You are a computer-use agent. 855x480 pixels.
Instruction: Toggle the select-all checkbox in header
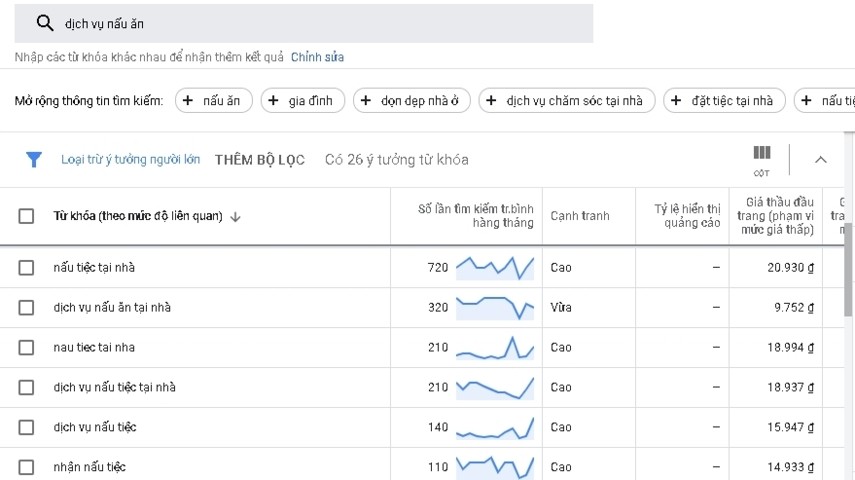pyautogui.click(x=27, y=216)
